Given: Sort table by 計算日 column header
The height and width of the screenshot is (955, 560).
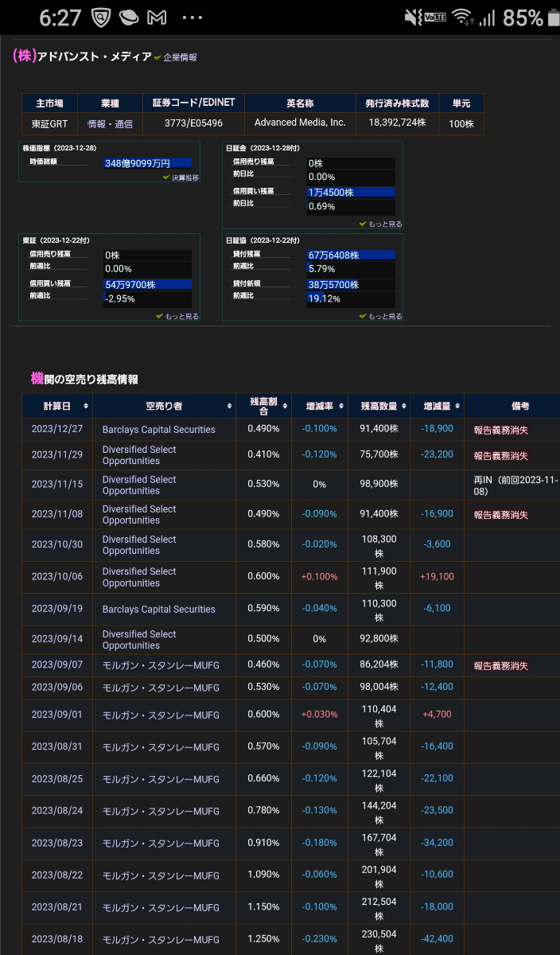Looking at the screenshot, I should point(56,406).
